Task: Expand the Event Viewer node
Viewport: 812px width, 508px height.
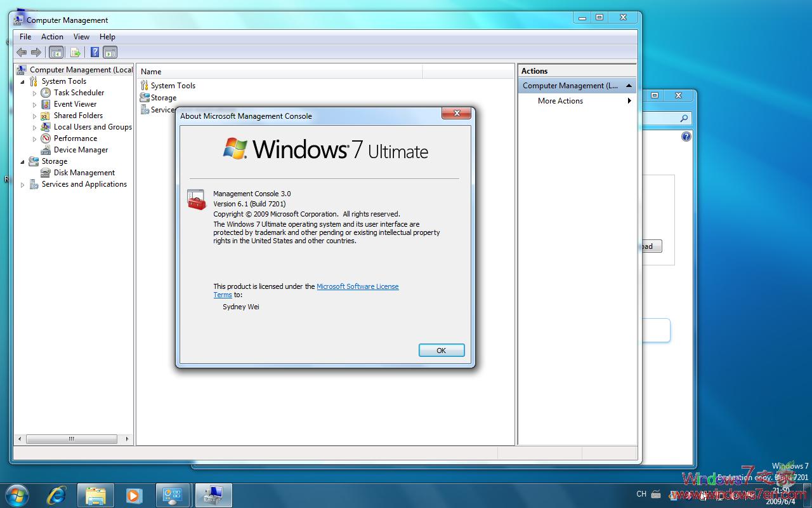Action: coord(35,105)
